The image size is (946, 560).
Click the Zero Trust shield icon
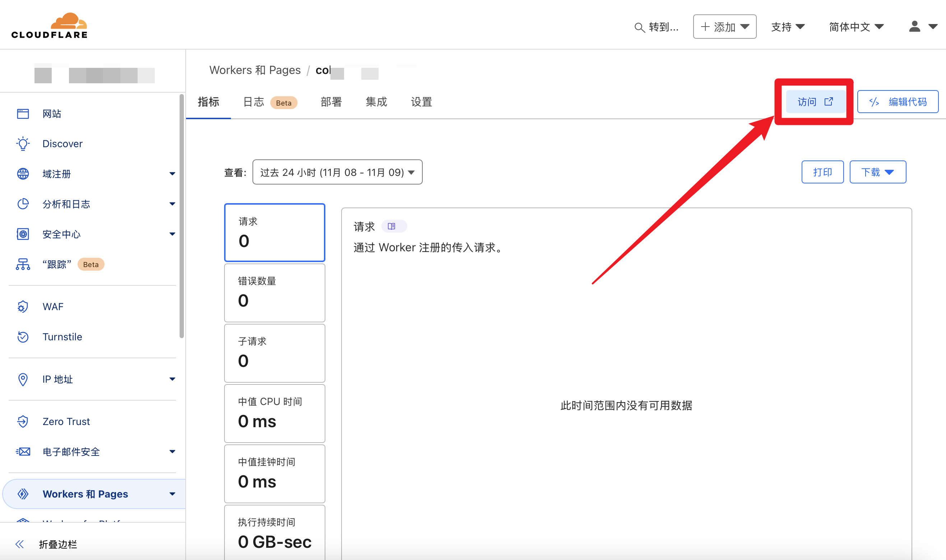click(23, 421)
